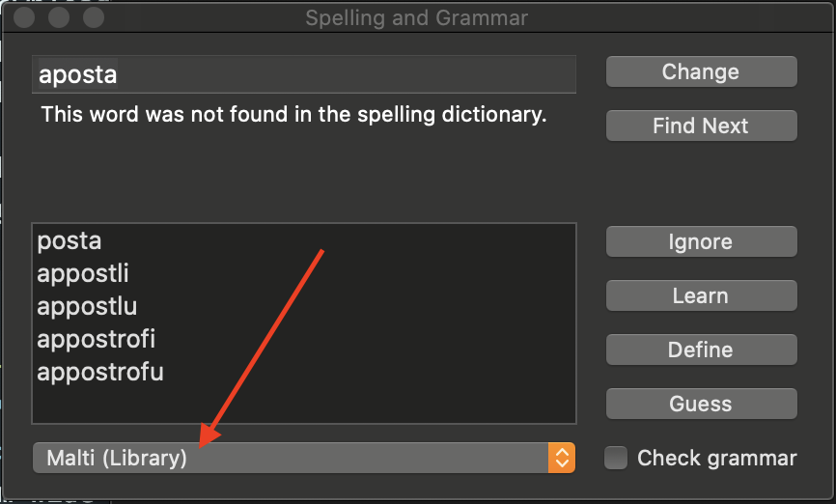Open Define for the word
The image size is (836, 504).
tap(701, 350)
